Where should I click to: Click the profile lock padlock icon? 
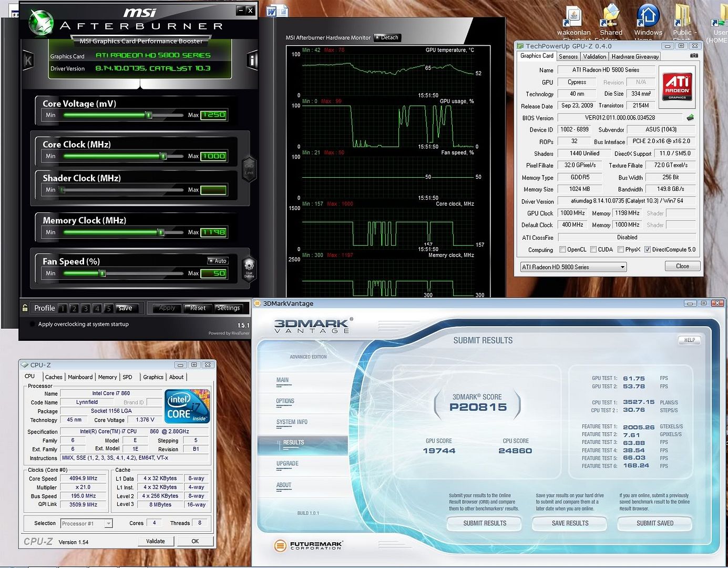(x=25, y=308)
